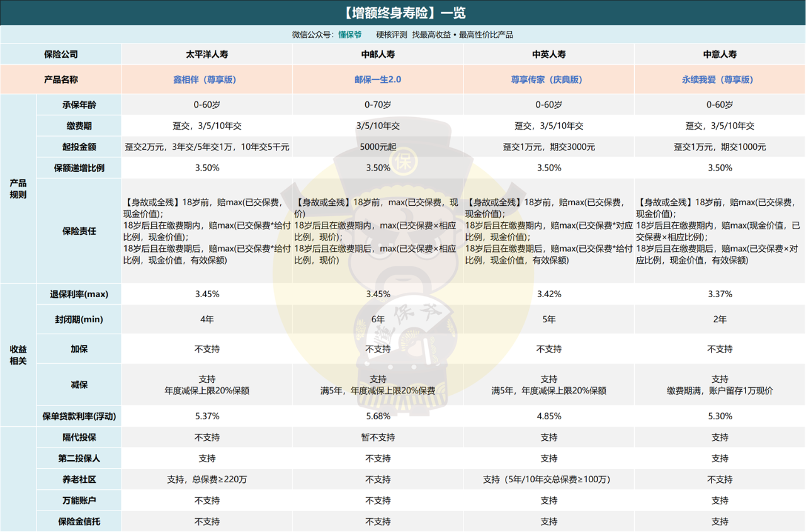Select the 2年 lock-up period cell
Image resolution: width=806 pixels, height=532 pixels.
pos(720,319)
